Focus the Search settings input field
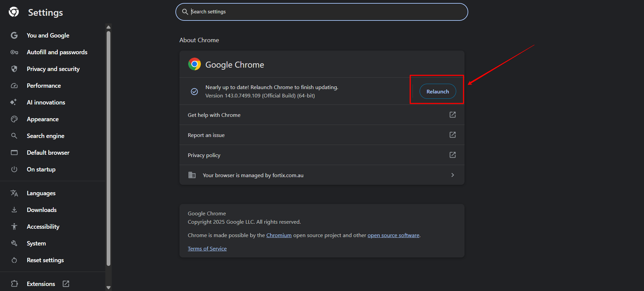This screenshot has width=644, height=291. click(x=322, y=12)
